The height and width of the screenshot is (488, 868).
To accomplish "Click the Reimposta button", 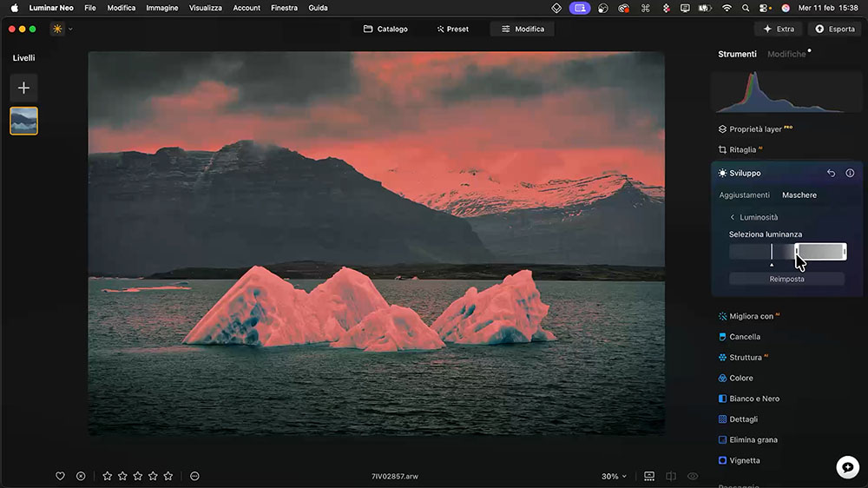I will coord(786,279).
